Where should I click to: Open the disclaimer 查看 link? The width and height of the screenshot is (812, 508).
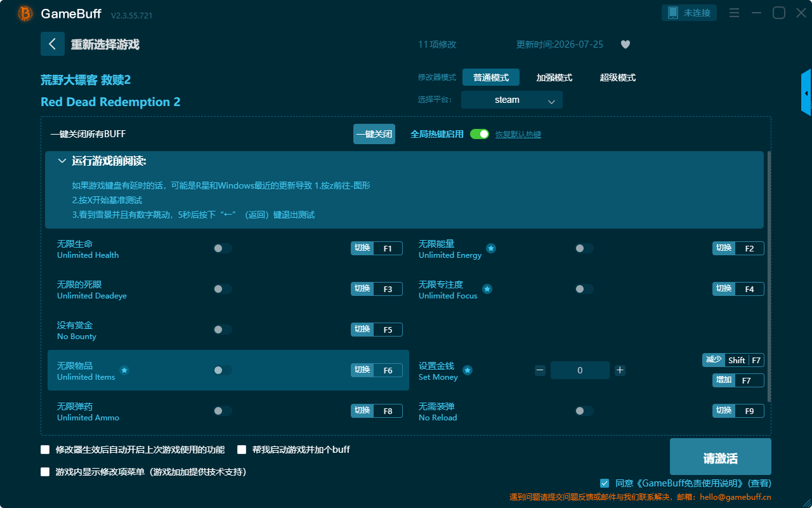point(759,483)
